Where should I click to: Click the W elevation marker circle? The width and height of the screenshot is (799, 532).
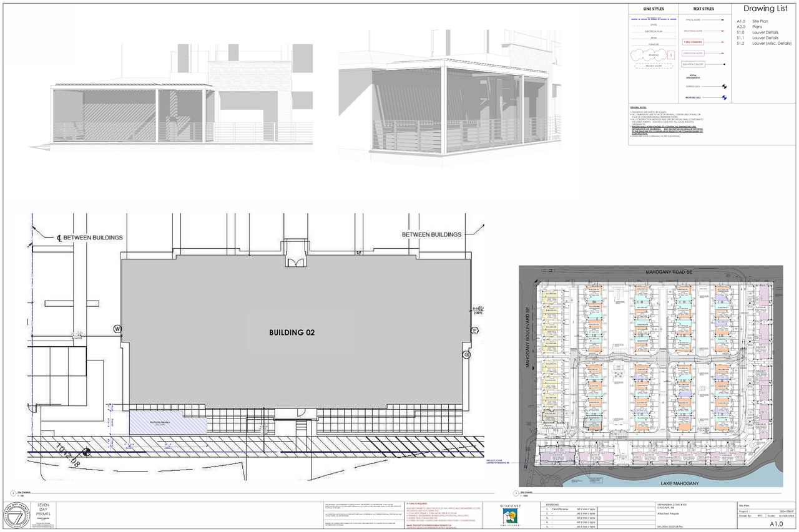[x=117, y=329]
